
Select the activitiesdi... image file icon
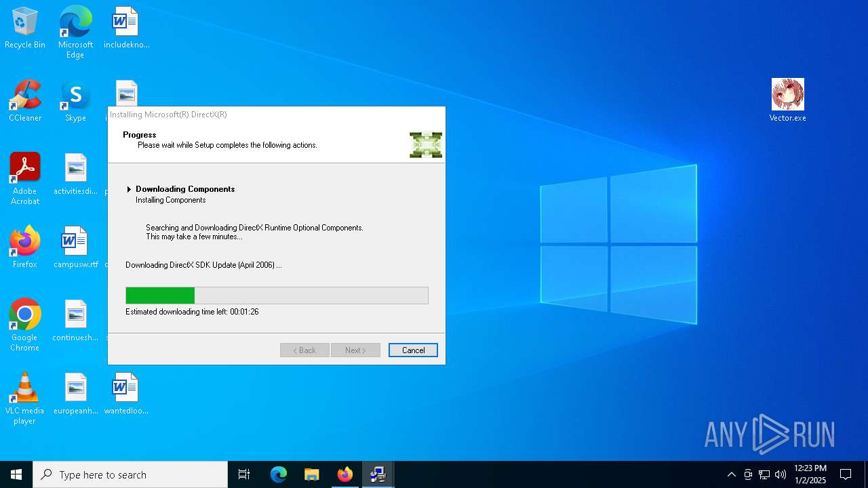75,175
